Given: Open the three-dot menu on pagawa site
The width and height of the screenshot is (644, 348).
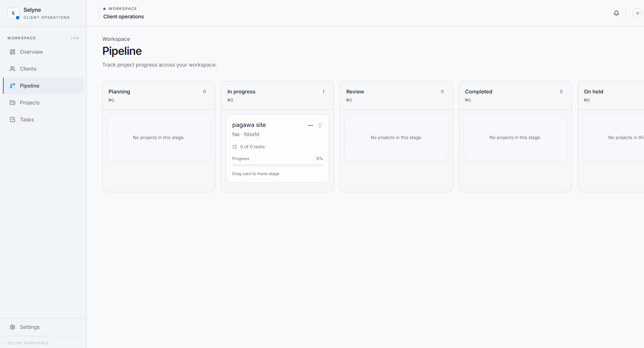Looking at the screenshot, I should point(310,125).
